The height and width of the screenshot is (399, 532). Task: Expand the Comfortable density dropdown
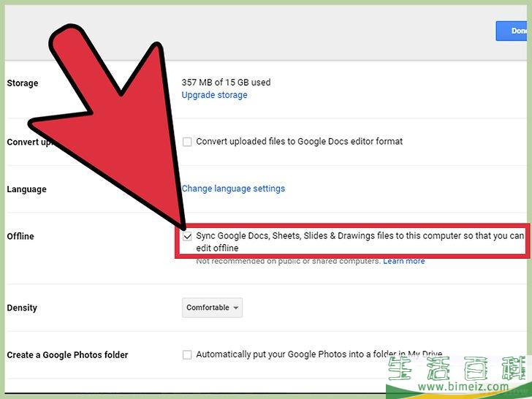click(212, 308)
